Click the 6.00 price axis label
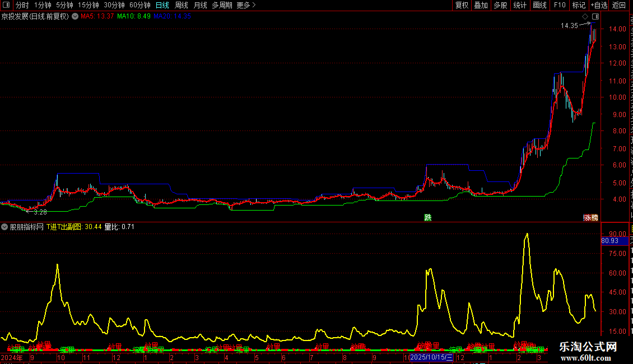Viewport: 633px width, 364px height. click(619, 165)
